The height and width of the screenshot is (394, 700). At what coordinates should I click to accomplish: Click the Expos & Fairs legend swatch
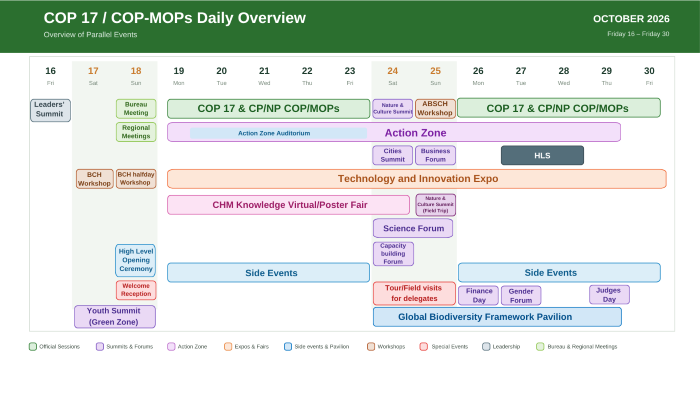point(228,347)
